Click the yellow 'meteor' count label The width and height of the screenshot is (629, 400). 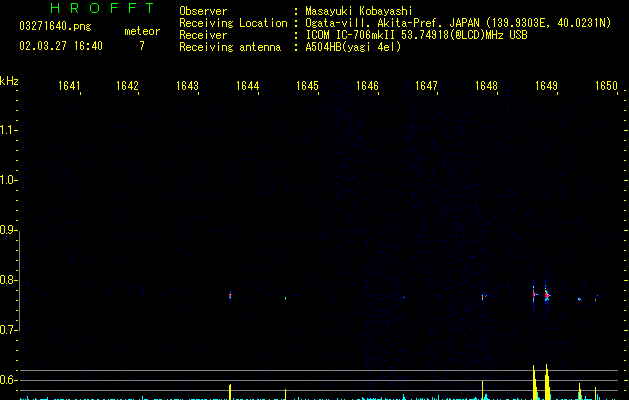click(142, 31)
